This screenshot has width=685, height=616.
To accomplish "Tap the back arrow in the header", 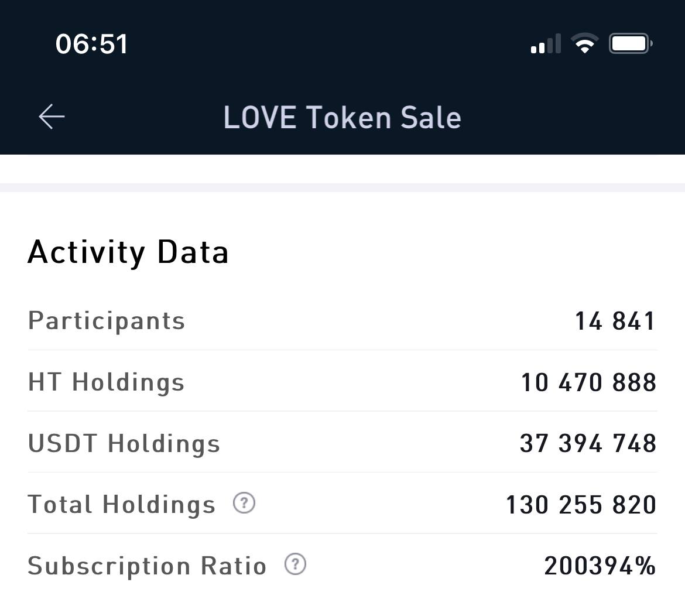I will tap(52, 117).
